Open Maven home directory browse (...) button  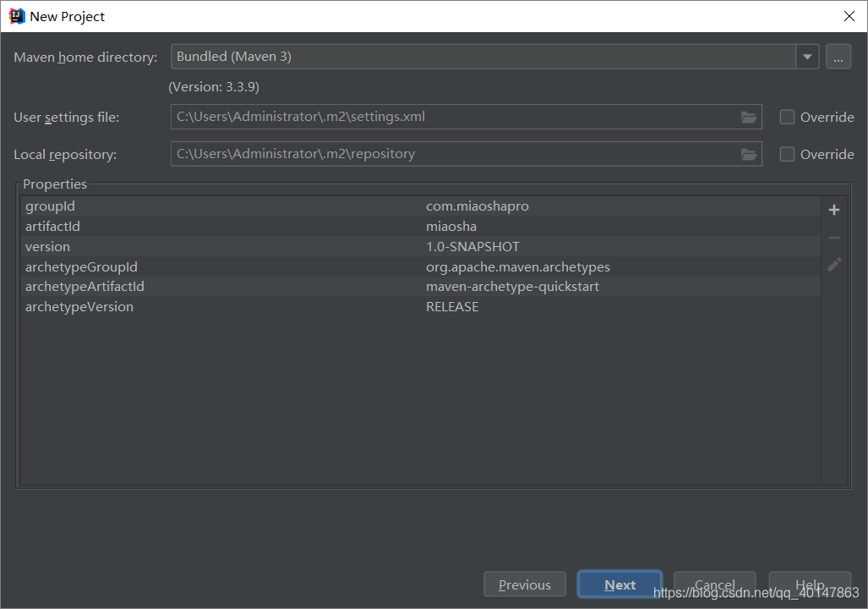pos(838,57)
